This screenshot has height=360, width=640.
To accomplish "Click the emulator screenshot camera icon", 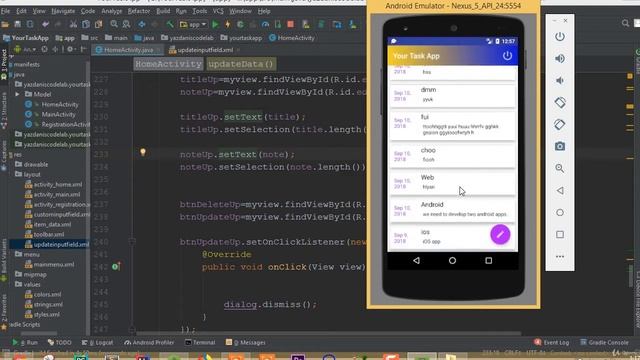I will coord(560,146).
